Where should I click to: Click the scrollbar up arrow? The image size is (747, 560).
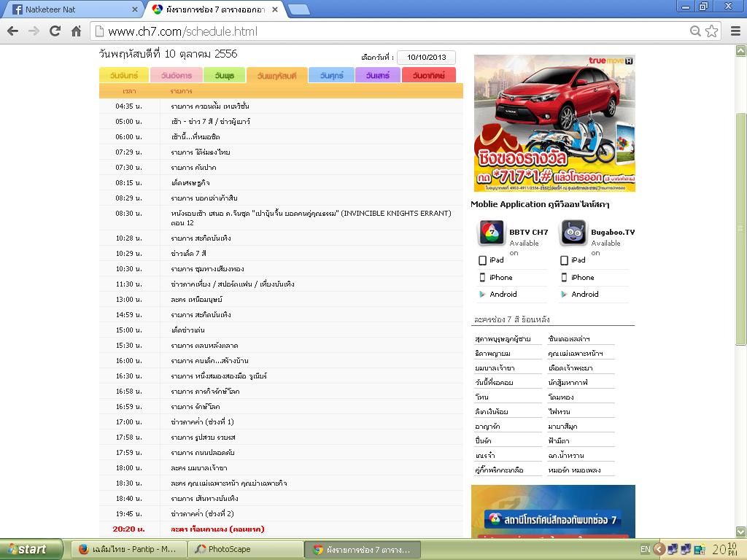pos(741,50)
